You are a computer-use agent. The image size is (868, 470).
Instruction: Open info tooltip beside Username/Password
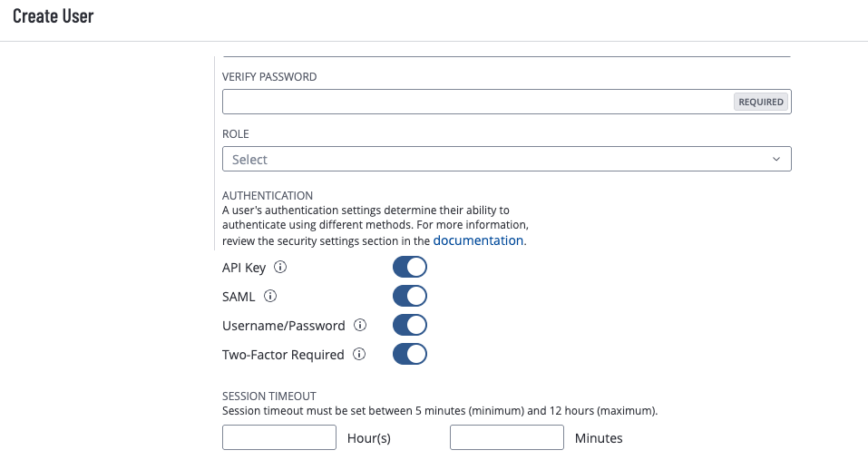click(x=360, y=325)
